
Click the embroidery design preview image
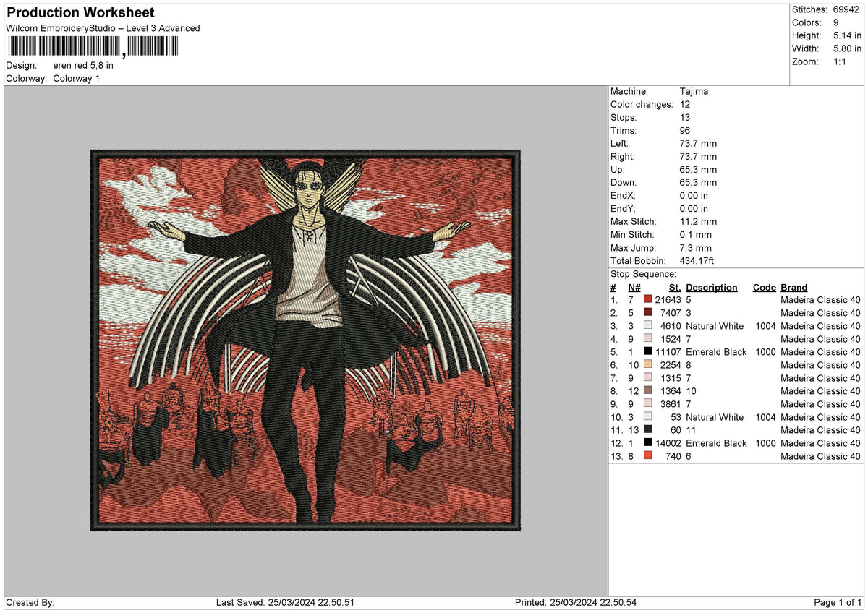point(305,341)
